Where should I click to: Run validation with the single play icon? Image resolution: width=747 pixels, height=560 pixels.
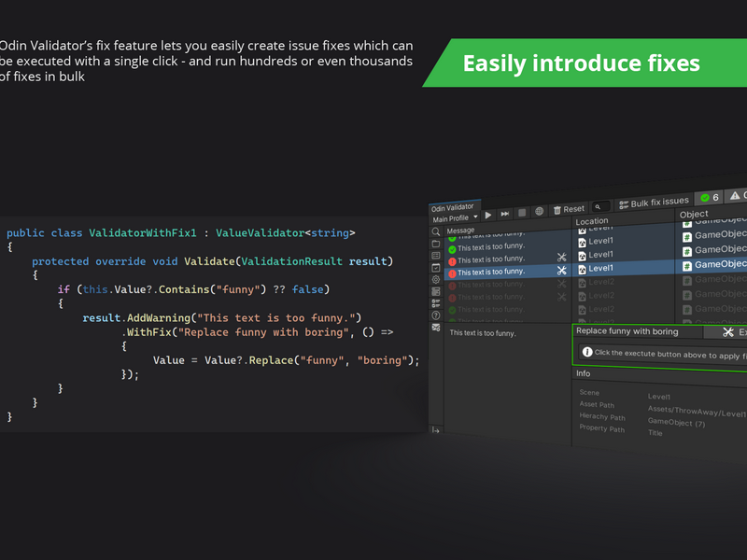click(488, 216)
